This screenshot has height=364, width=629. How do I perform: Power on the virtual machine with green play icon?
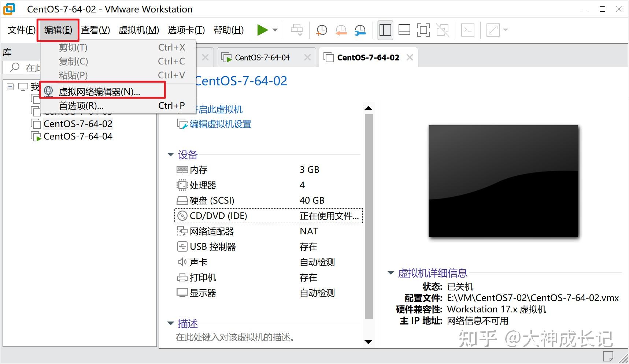[x=263, y=30]
